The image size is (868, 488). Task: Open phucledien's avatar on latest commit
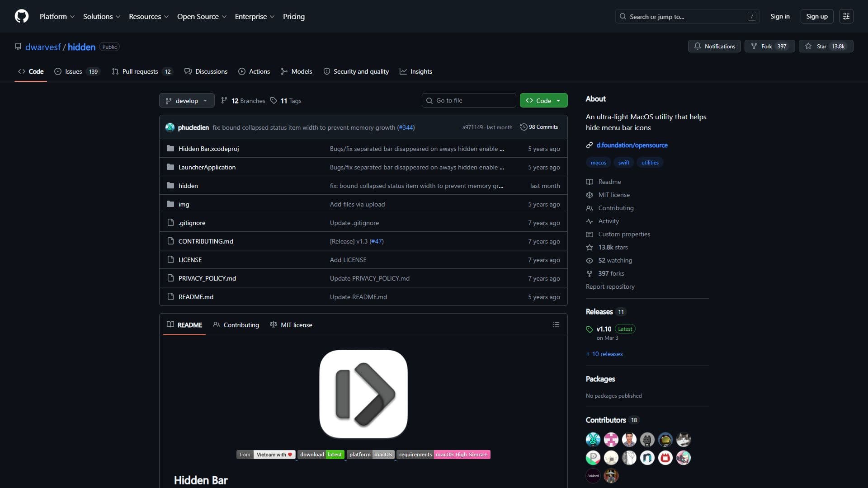tap(170, 127)
